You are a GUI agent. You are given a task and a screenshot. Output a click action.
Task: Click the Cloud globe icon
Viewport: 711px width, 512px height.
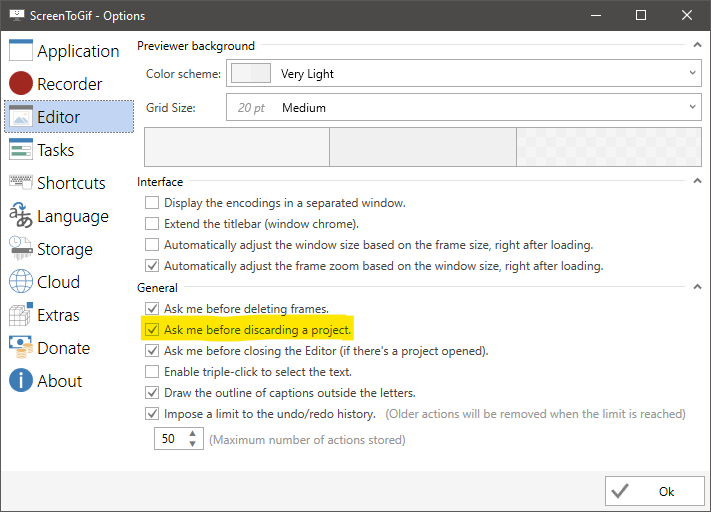coord(21,281)
